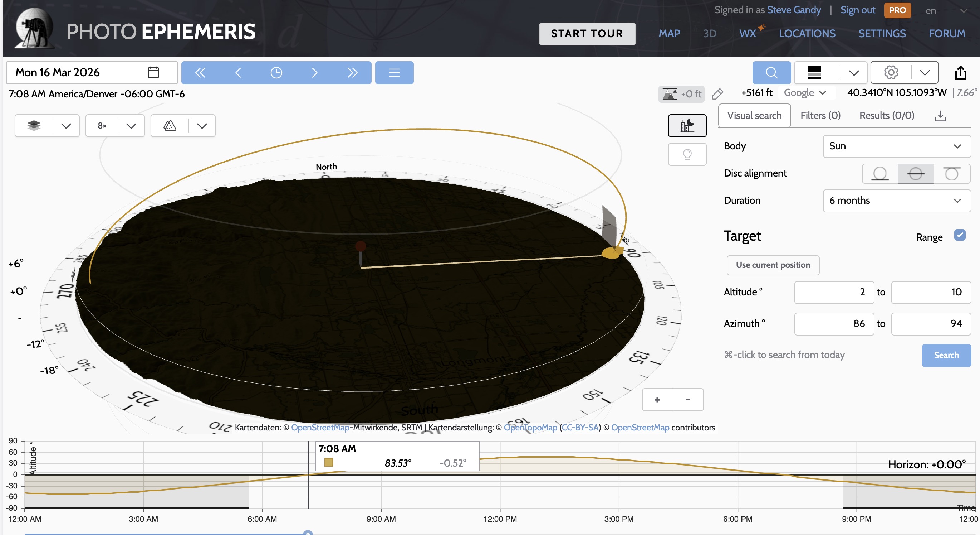The height and width of the screenshot is (535, 980).
Task: Open the LOCATIONS menu item
Action: (807, 34)
